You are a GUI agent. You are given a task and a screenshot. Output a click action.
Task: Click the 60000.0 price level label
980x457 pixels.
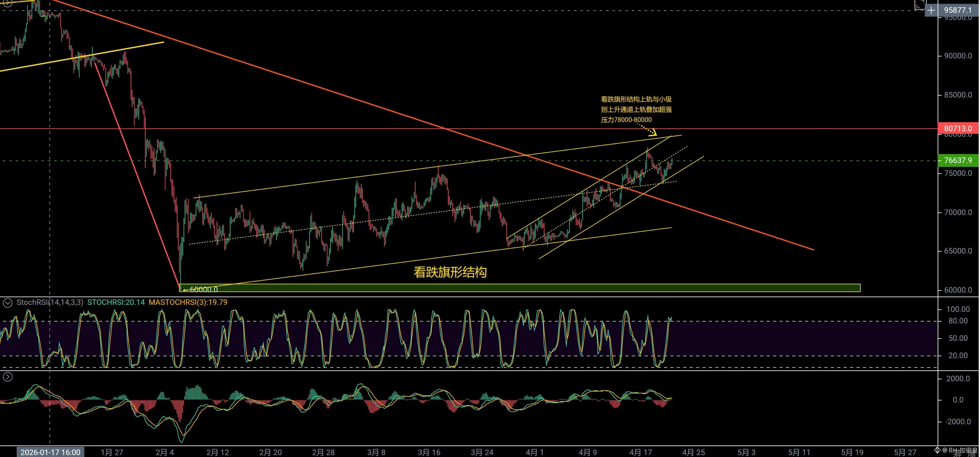(204, 290)
